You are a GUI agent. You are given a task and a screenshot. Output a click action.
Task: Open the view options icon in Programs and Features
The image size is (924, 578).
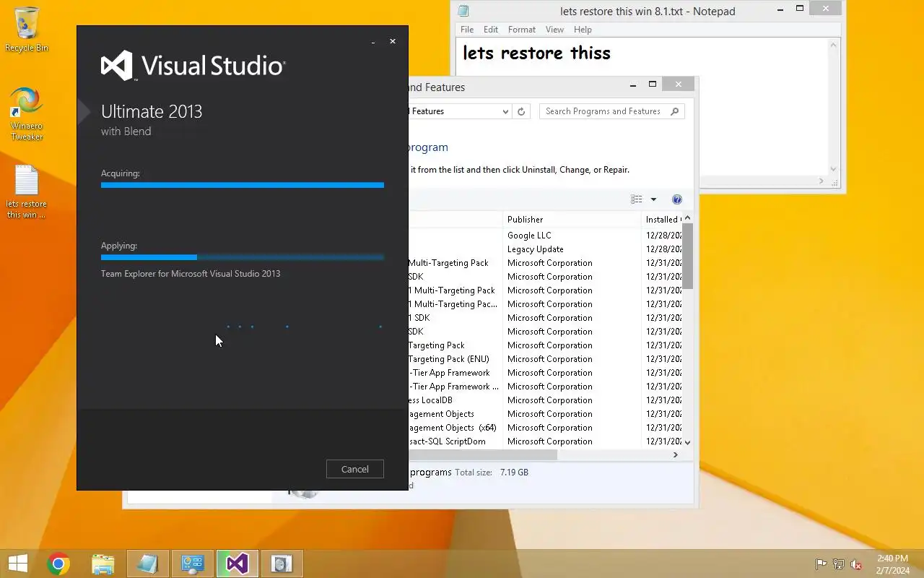[x=636, y=199]
